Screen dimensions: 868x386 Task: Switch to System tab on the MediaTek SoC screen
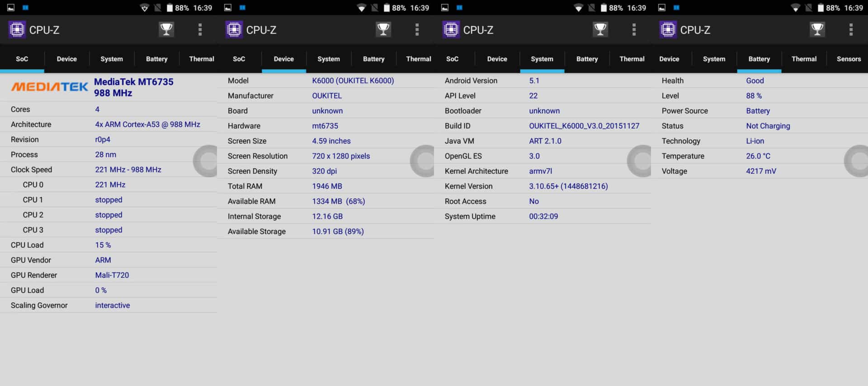(112, 59)
